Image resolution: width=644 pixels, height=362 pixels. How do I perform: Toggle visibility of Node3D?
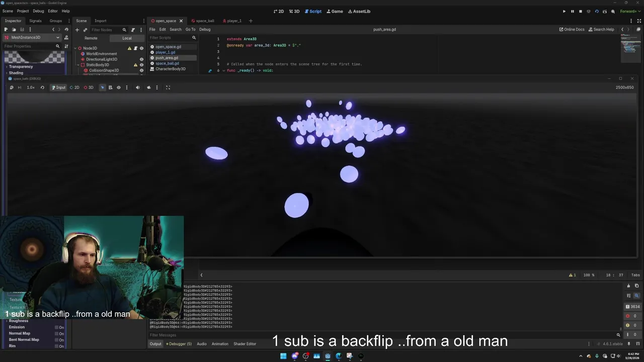pyautogui.click(x=141, y=48)
